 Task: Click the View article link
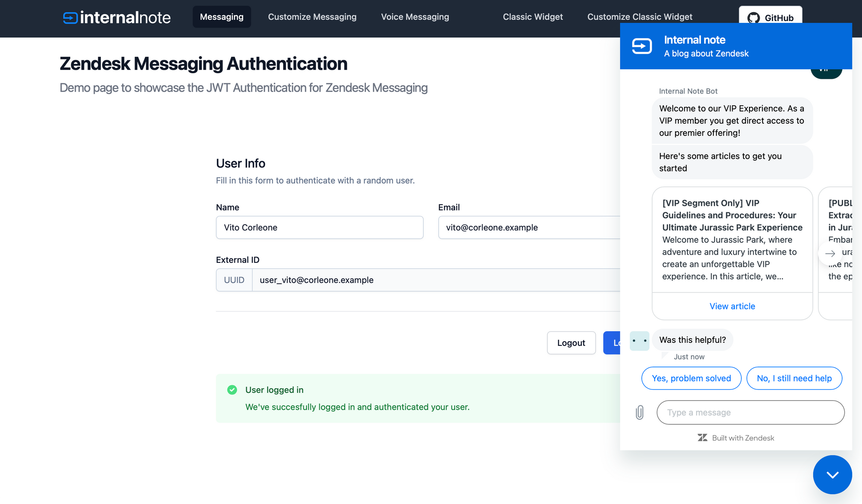tap(732, 306)
